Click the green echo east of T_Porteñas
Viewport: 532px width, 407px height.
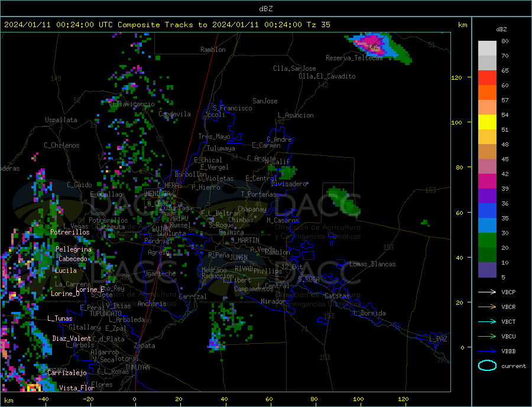343,201
